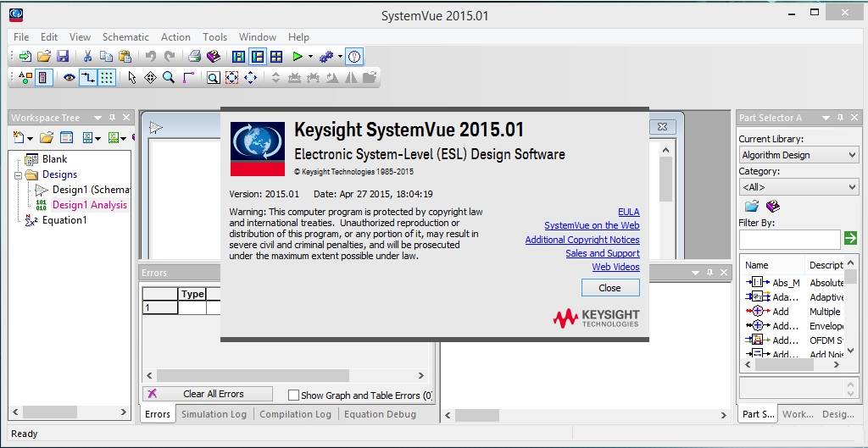The image size is (868, 448).
Task: Click the Filter By input field
Action: point(789,239)
